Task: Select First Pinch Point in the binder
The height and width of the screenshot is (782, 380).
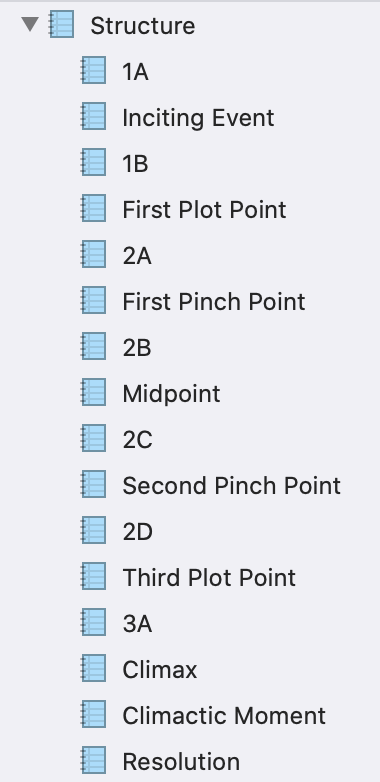Action: click(x=214, y=302)
